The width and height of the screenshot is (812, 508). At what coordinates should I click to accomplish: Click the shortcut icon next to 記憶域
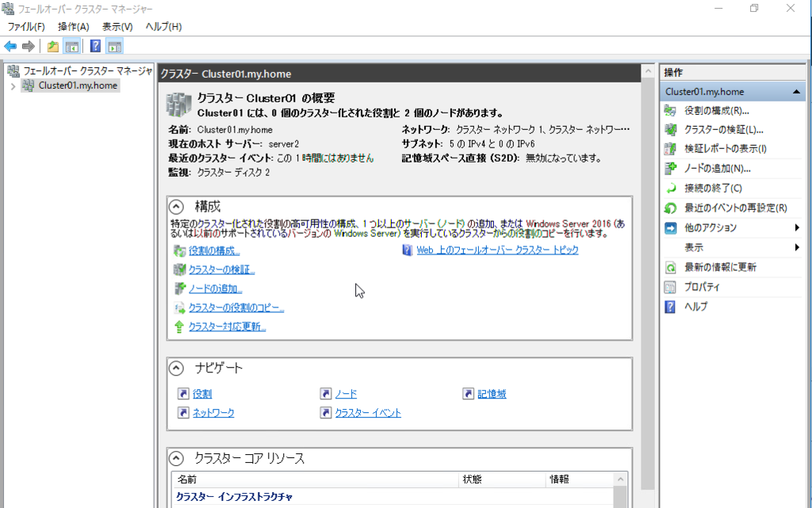point(468,394)
